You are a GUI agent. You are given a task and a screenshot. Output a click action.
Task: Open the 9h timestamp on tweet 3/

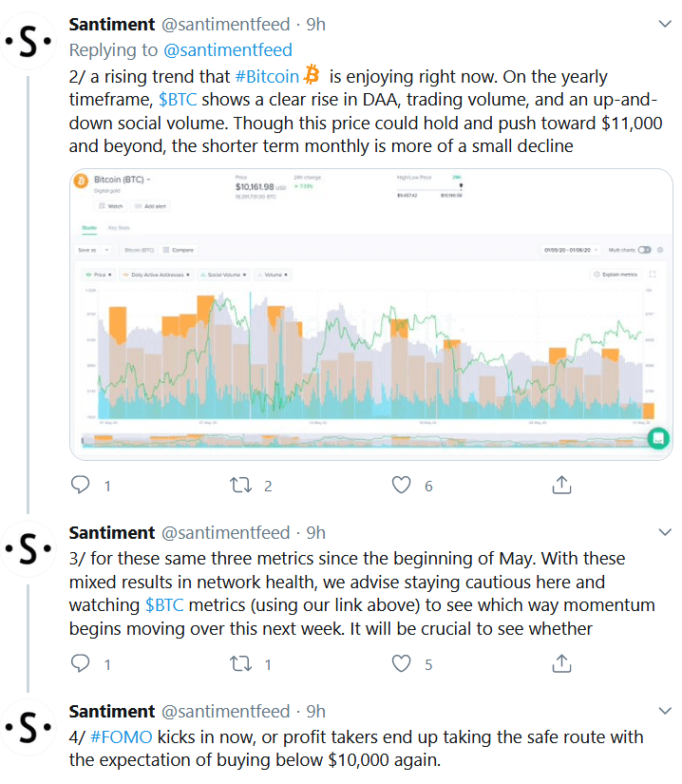315,532
